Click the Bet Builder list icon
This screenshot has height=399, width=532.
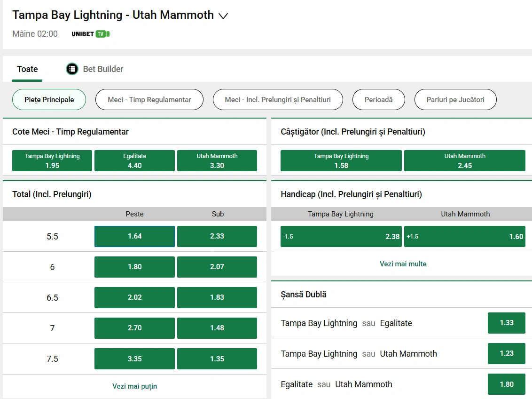(72, 69)
